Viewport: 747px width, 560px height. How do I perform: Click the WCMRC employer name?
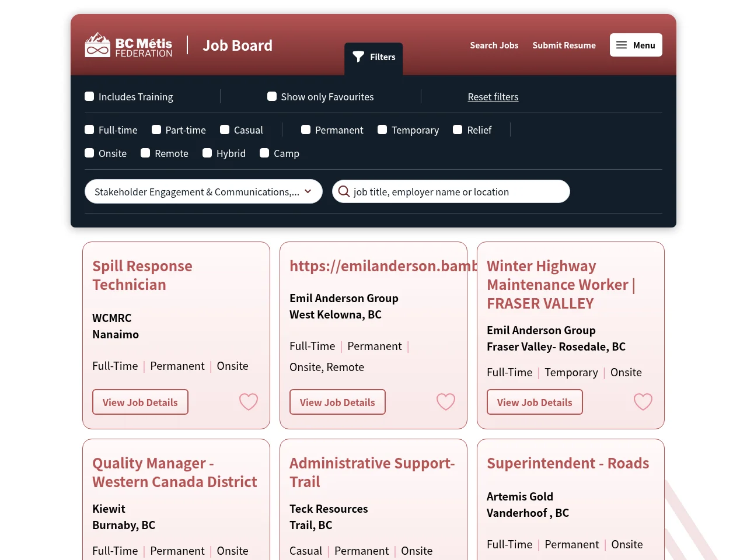click(x=112, y=318)
